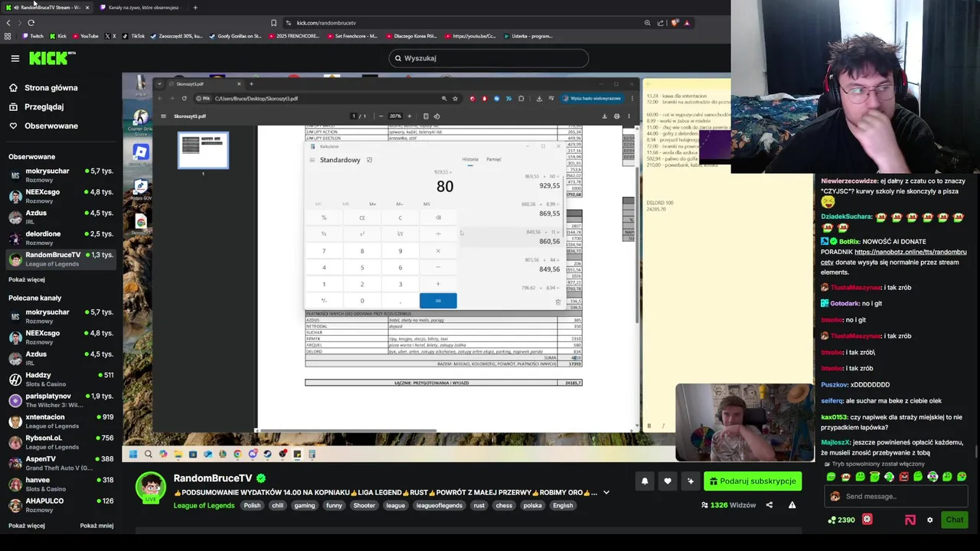
Task: Open the Kick hamburger menu
Action: 15,58
